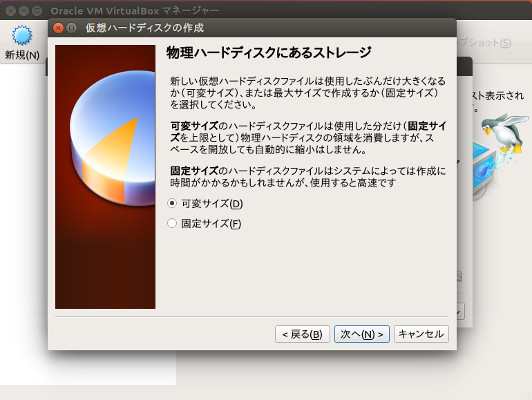Switch to the partially hidden スナップショット(S) tab

[x=484, y=43]
